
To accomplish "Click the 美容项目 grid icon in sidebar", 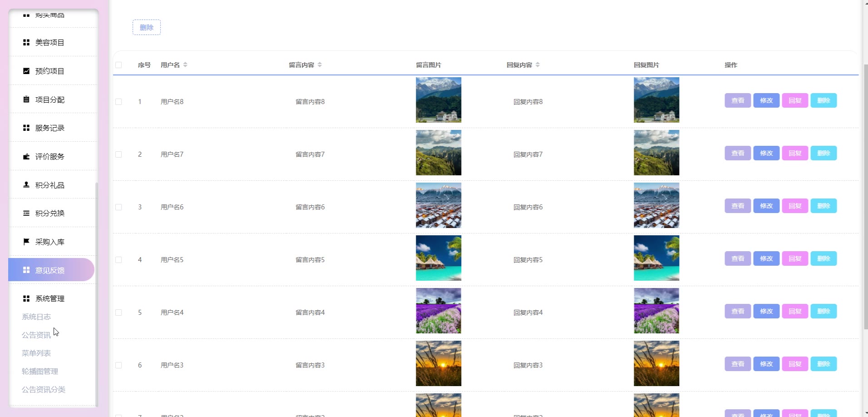I will coord(26,42).
